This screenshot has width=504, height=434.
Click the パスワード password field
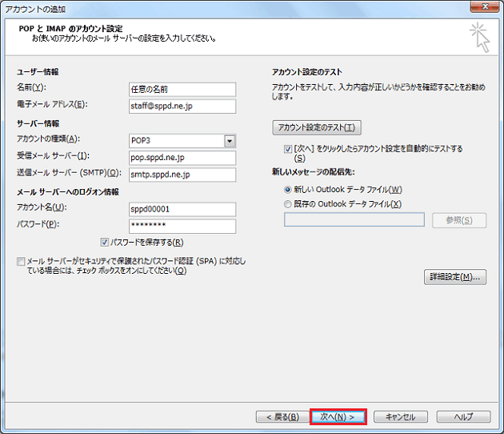point(182,226)
